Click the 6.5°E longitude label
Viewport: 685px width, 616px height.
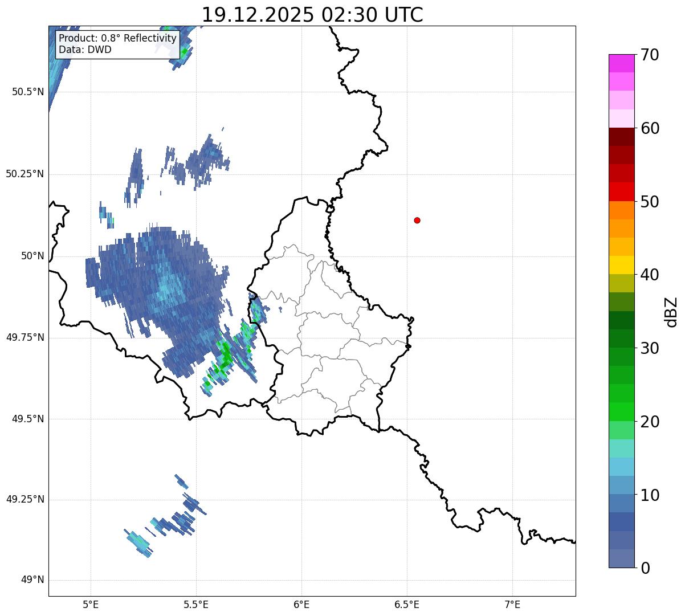(407, 605)
